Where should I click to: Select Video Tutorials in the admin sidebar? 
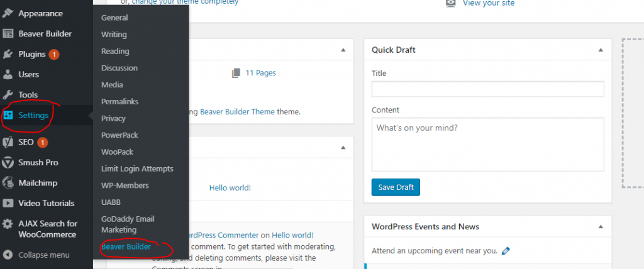[47, 203]
